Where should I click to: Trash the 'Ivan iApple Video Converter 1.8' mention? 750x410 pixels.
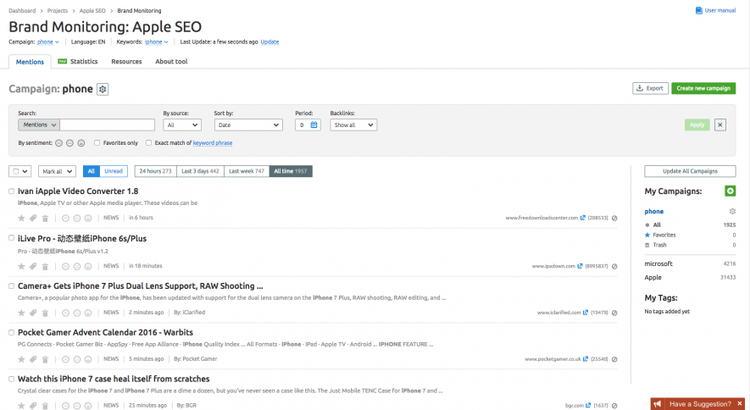(x=45, y=218)
